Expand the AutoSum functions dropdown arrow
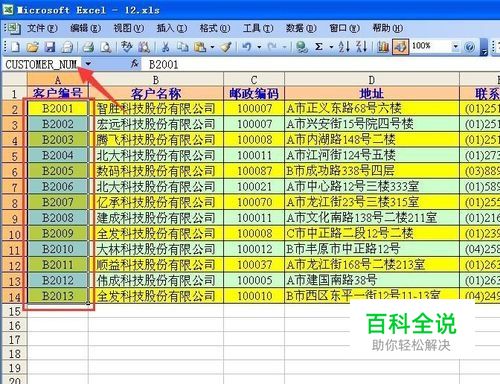Screen dimensions: 500x384 click(x=331, y=47)
